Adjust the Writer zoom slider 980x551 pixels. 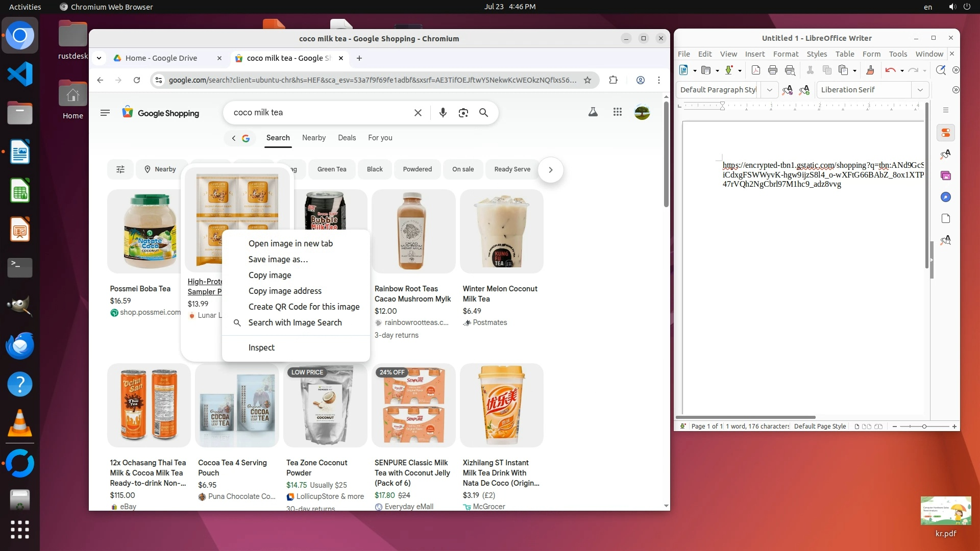(x=924, y=427)
